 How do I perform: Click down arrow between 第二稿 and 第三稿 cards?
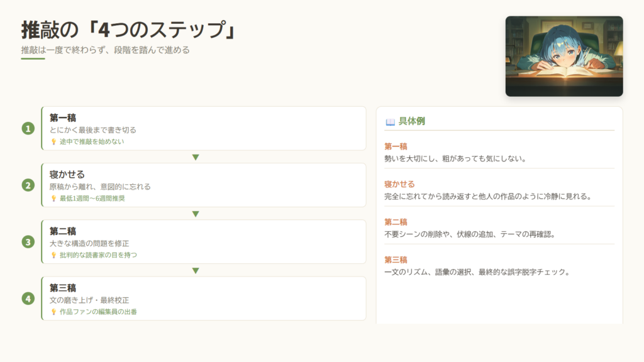[196, 270]
